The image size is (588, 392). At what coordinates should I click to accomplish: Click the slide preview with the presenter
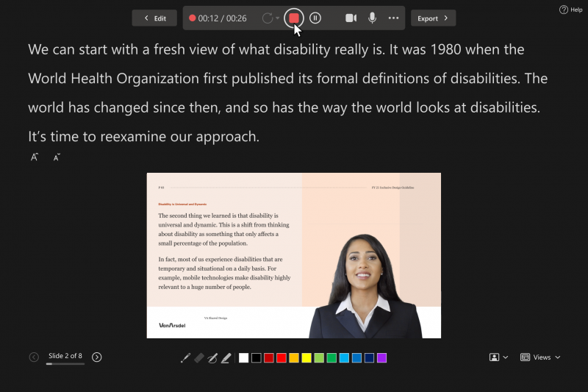294,255
